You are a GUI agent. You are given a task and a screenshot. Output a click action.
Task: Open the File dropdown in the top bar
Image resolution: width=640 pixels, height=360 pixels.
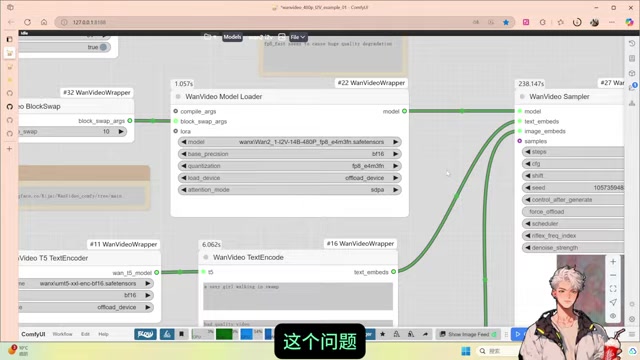pos(298,37)
